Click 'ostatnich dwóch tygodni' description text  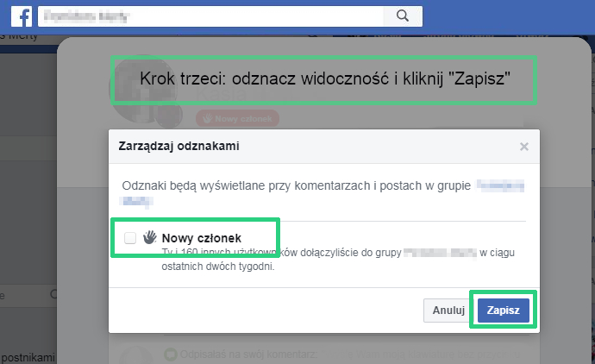(218, 267)
